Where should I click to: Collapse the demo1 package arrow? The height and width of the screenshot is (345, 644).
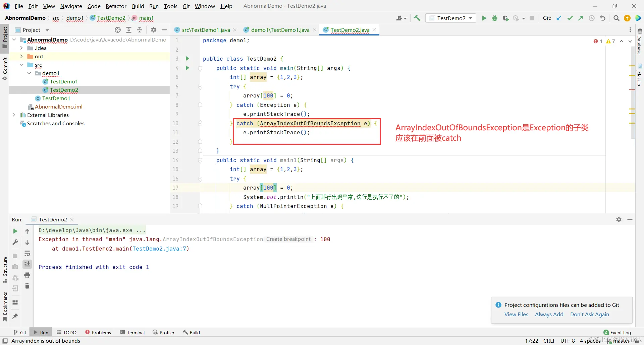29,73
